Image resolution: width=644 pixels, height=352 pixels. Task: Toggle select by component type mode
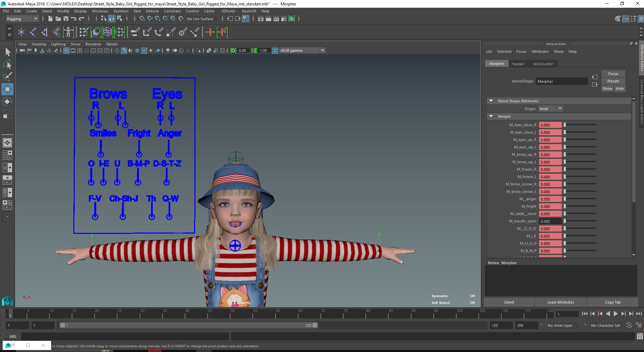(119, 19)
